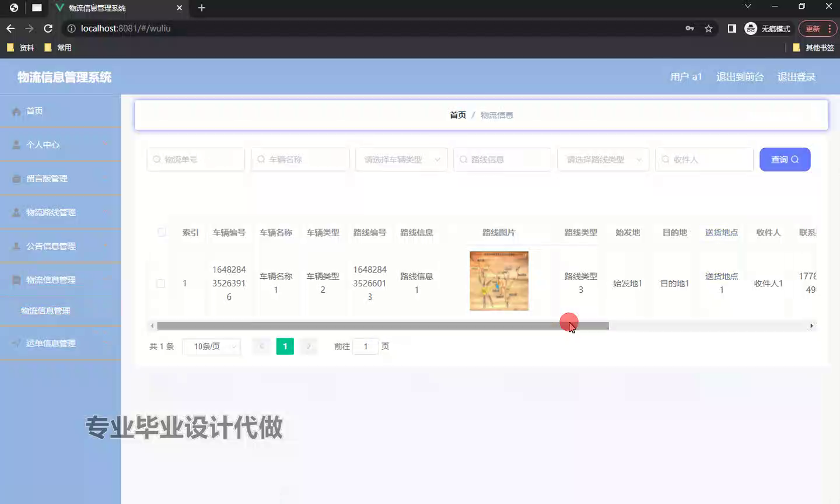
Task: Expand 物流路线管理 sidebar menu
Action: (x=60, y=212)
